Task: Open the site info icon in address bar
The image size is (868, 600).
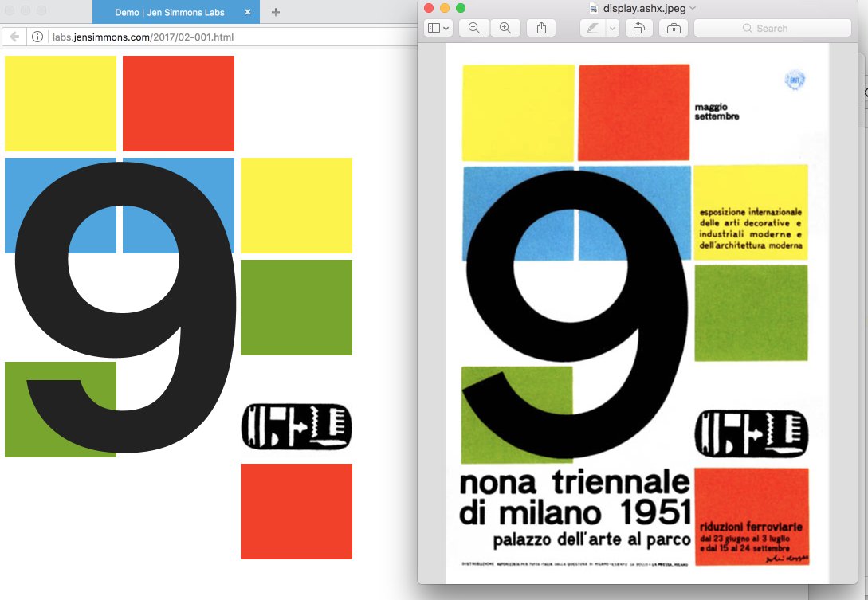Action: 37,37
